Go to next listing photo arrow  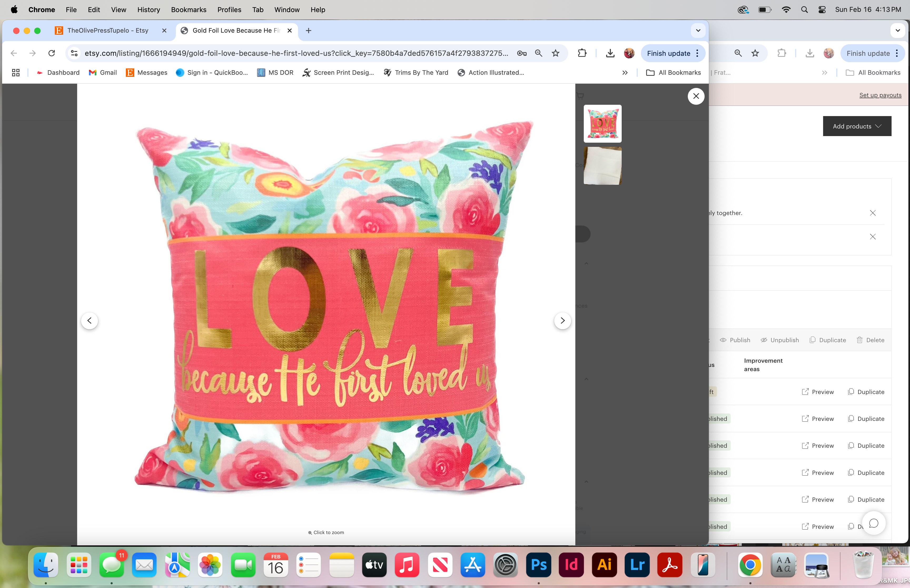[x=562, y=320]
